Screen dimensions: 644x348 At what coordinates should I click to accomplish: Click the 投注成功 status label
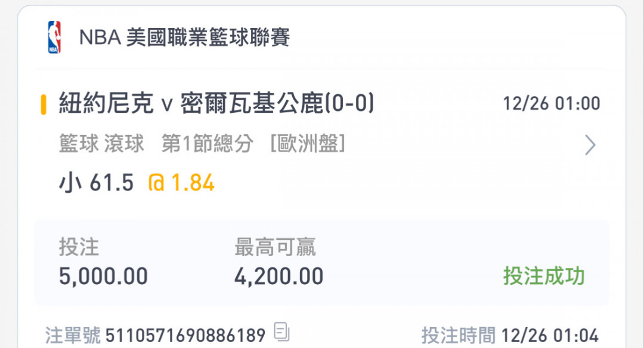point(544,276)
